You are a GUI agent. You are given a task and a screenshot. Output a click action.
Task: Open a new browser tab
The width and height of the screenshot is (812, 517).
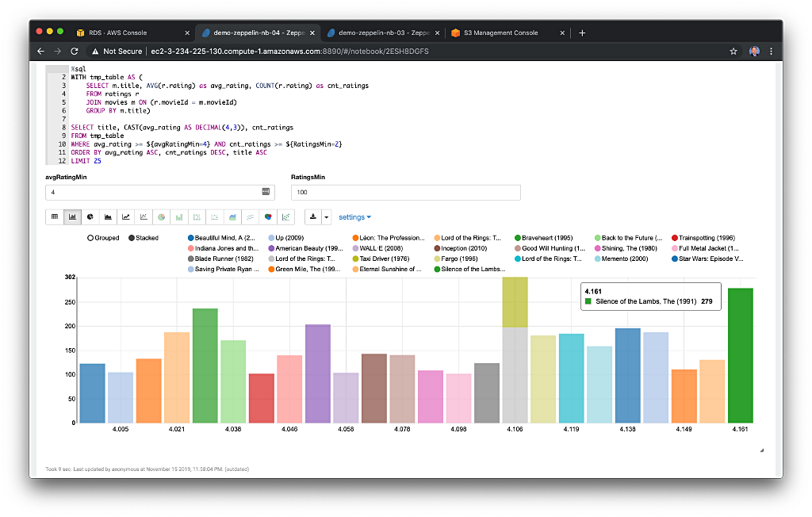[x=582, y=33]
